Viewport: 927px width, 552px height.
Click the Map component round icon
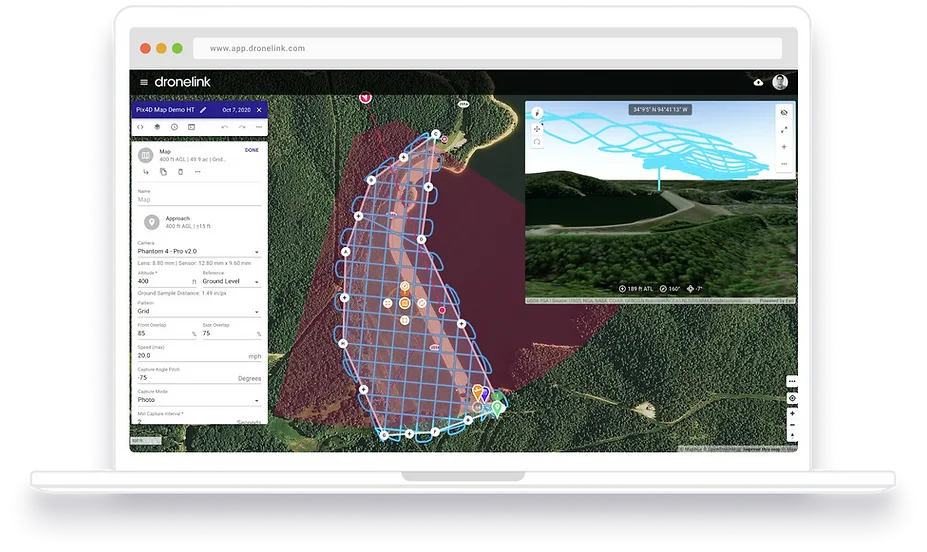click(x=145, y=155)
